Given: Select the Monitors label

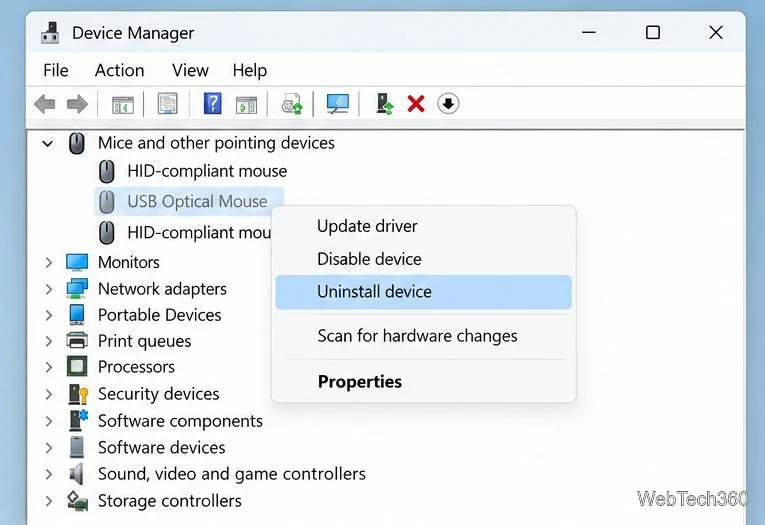Looking at the screenshot, I should point(129,262).
